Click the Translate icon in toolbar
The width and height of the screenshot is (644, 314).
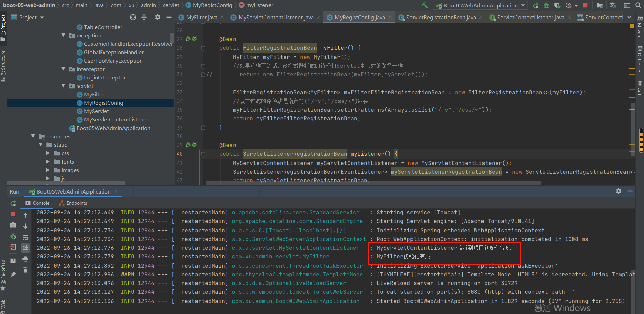point(613,5)
